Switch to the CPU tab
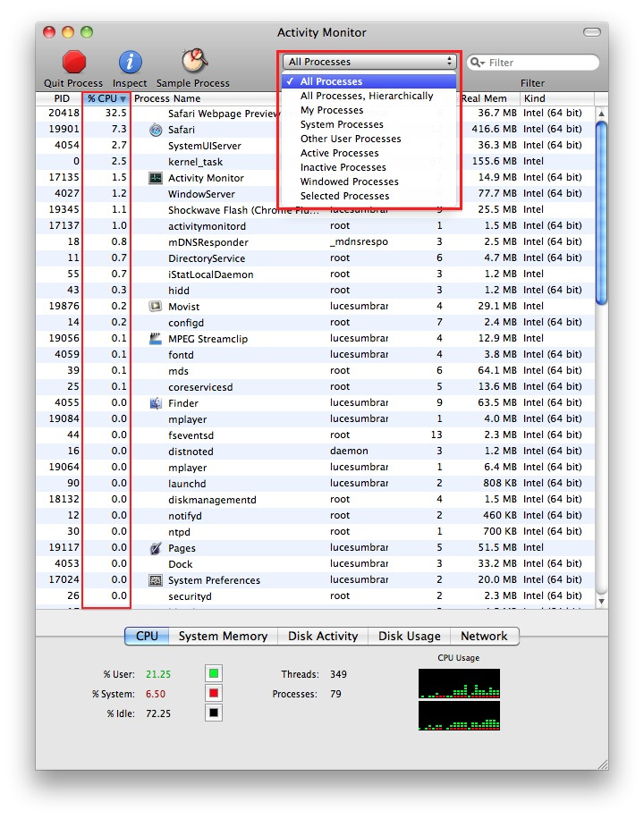 [x=147, y=637]
